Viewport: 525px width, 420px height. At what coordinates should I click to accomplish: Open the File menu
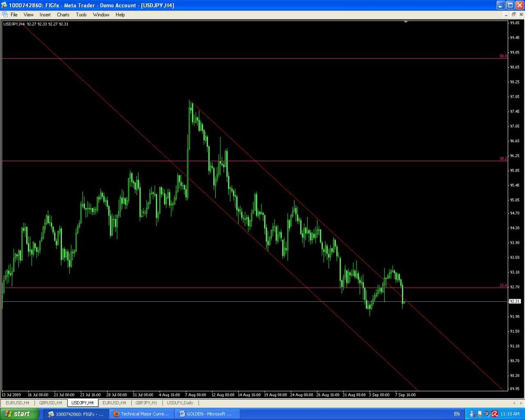coord(14,15)
